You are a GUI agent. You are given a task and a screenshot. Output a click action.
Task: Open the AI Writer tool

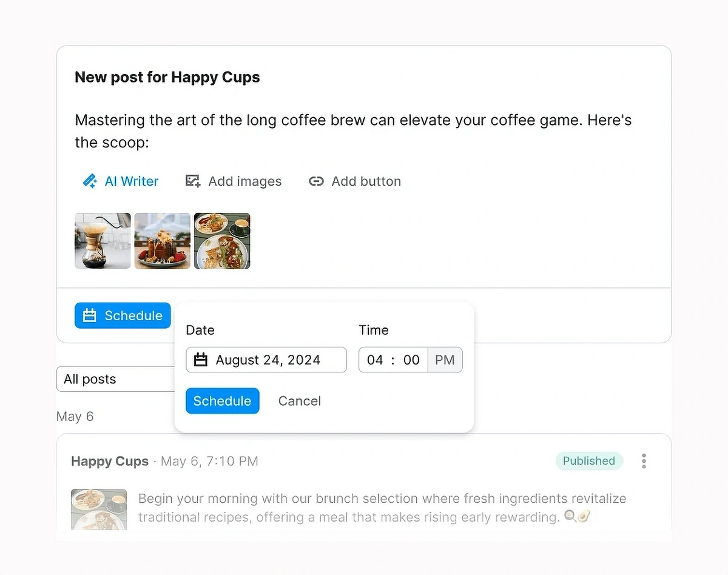tap(120, 181)
